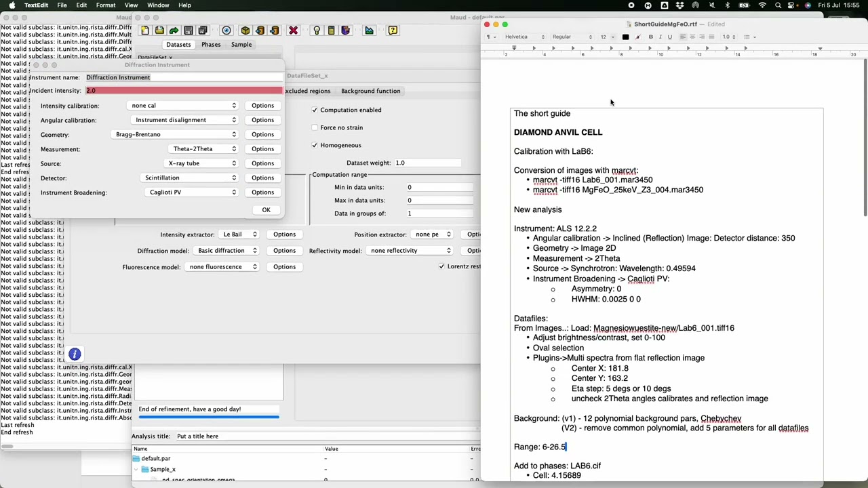Center-align text in TextEdit
Screen dimensions: 868x488
pos(692,37)
